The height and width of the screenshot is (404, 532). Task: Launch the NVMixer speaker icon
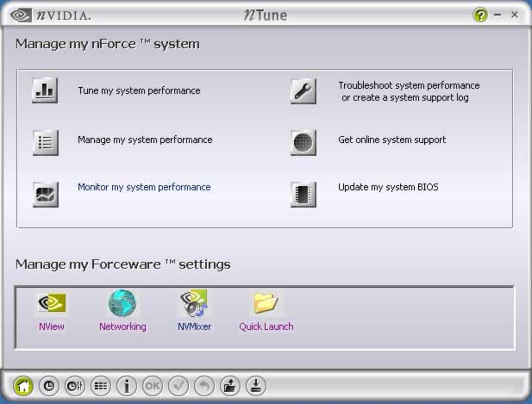click(x=194, y=303)
